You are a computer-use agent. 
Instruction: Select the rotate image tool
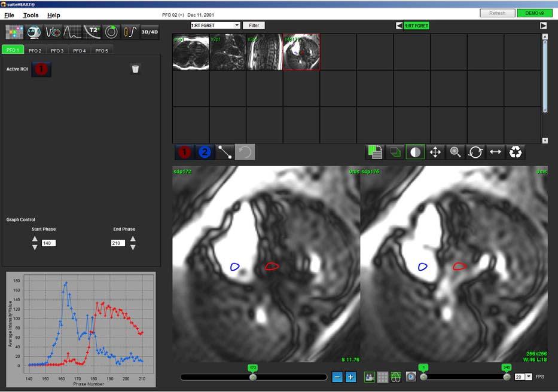[475, 152]
